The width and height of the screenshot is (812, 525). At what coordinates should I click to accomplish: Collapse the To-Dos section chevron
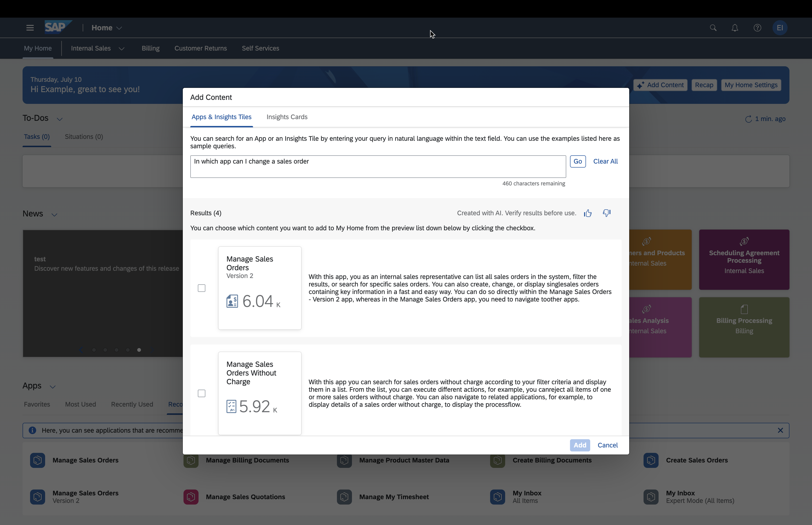coord(60,119)
